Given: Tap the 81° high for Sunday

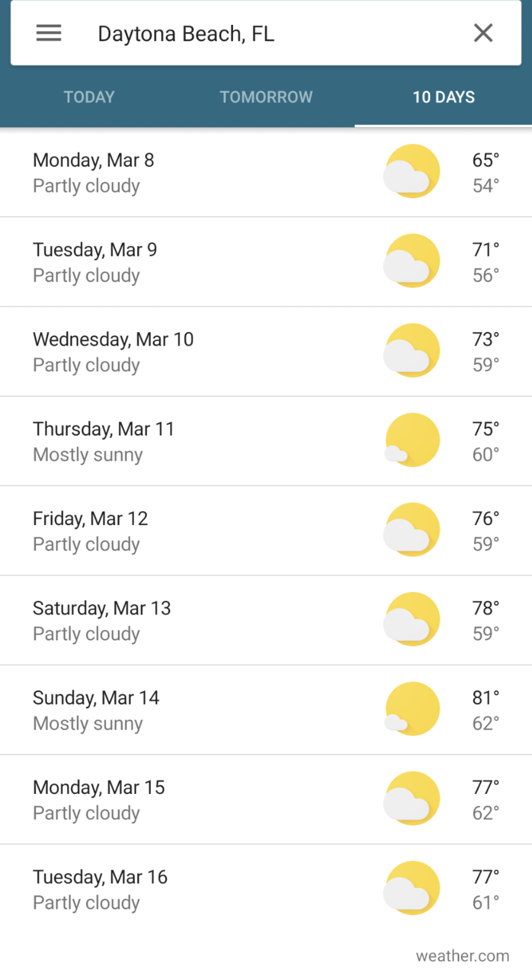Looking at the screenshot, I should point(486,698).
